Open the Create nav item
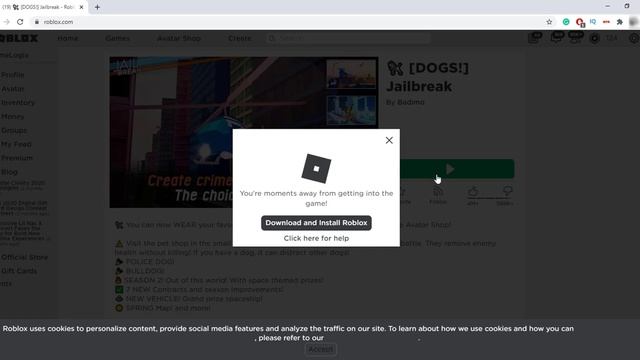640x360 pixels. tap(240, 38)
